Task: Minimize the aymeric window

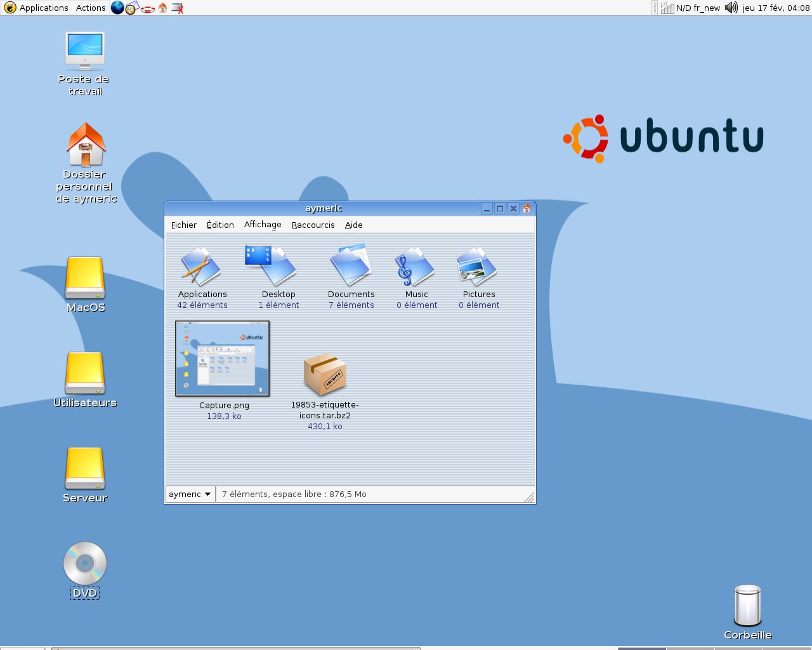Action: (x=487, y=208)
